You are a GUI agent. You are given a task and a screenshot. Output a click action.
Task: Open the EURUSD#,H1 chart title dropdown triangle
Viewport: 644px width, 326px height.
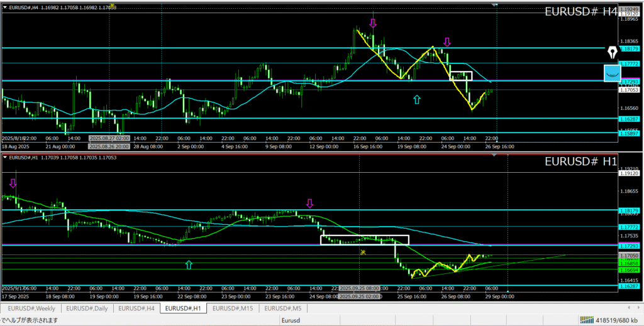[x=5, y=157]
